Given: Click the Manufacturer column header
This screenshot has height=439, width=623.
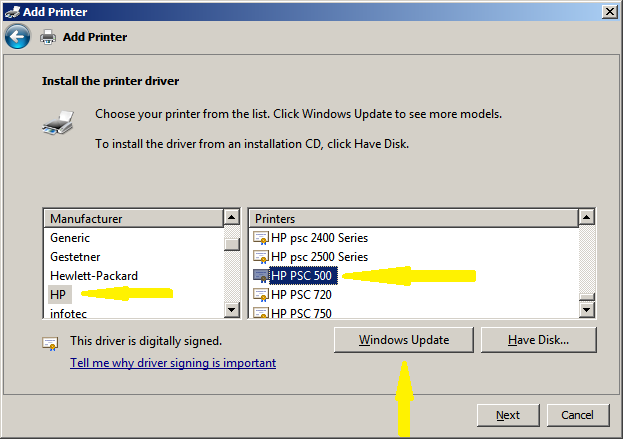Looking at the screenshot, I should pos(134,219).
